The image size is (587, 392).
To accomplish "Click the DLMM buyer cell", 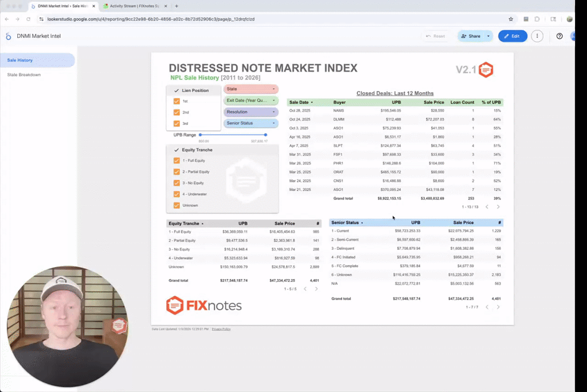I will pos(339,119).
